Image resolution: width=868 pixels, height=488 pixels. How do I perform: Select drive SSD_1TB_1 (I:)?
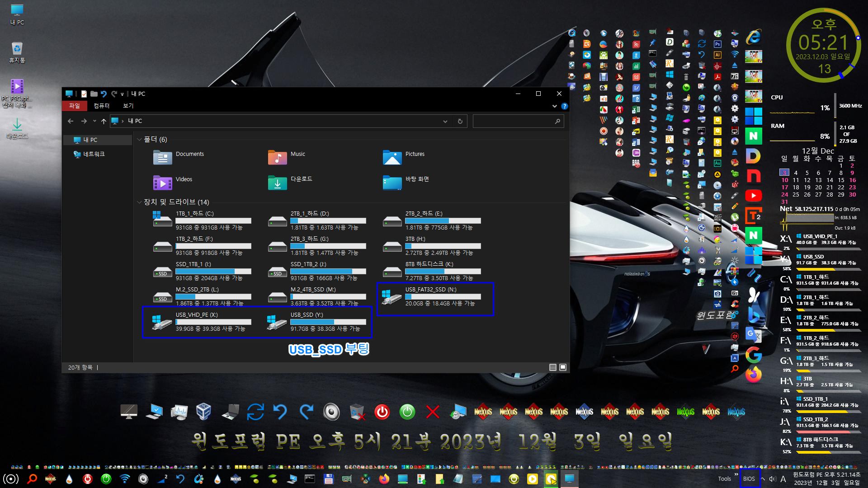pyautogui.click(x=202, y=271)
